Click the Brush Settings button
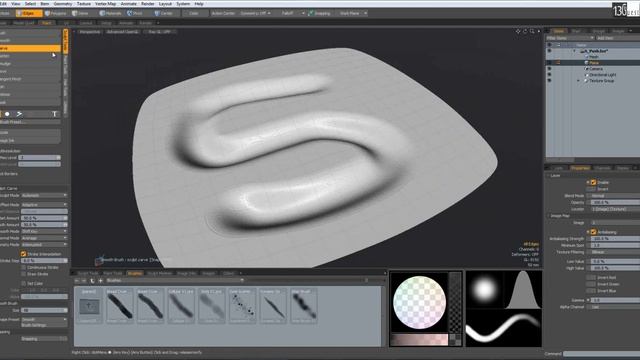The height and width of the screenshot is (360, 640). tap(44, 325)
